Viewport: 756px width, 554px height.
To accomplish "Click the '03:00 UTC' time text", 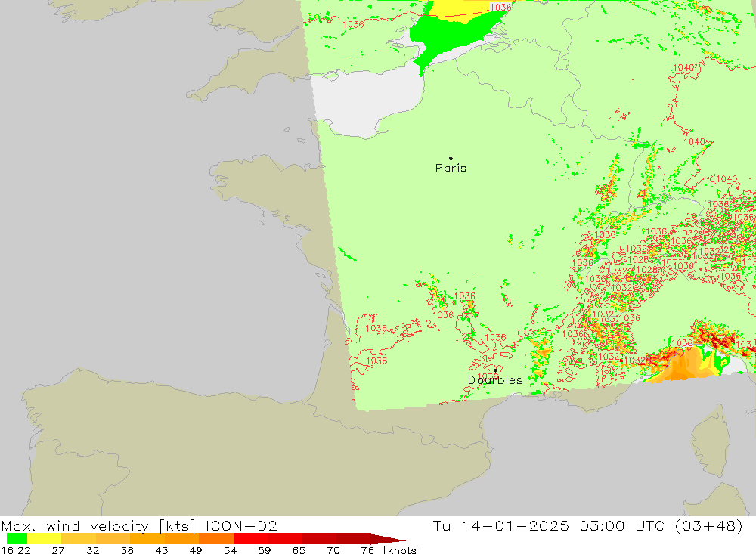I will tap(624, 525).
